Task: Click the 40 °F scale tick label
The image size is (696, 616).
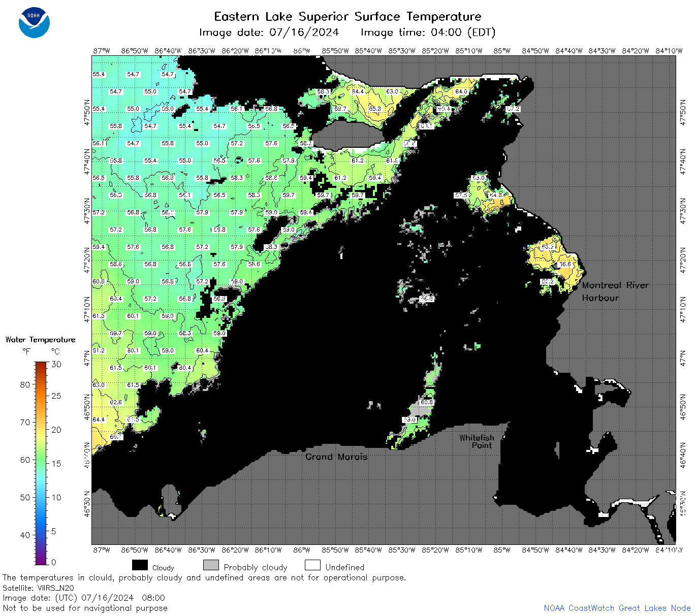Action: pyautogui.click(x=25, y=535)
